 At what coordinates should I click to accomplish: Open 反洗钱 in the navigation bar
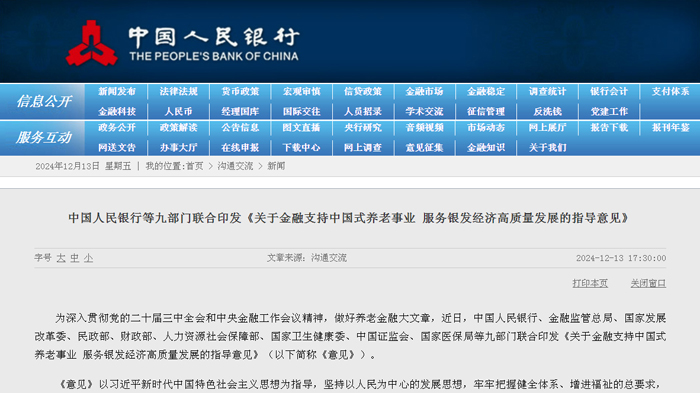coord(547,111)
